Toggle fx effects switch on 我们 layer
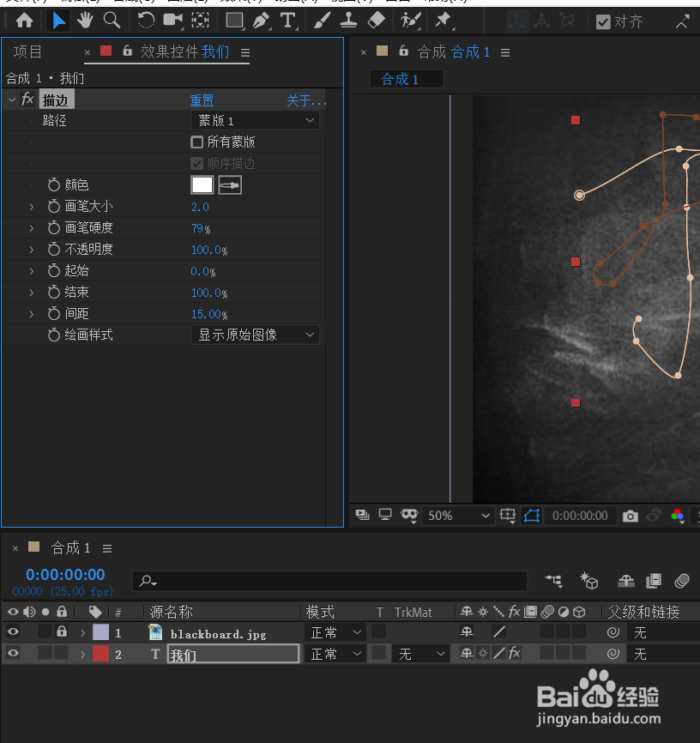Image resolution: width=700 pixels, height=743 pixels. click(x=514, y=654)
